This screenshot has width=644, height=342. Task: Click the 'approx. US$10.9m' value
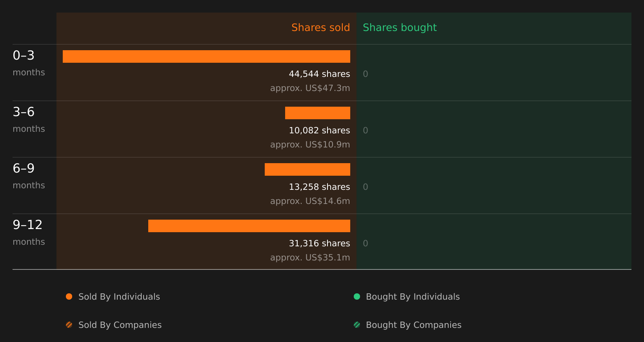tap(310, 145)
